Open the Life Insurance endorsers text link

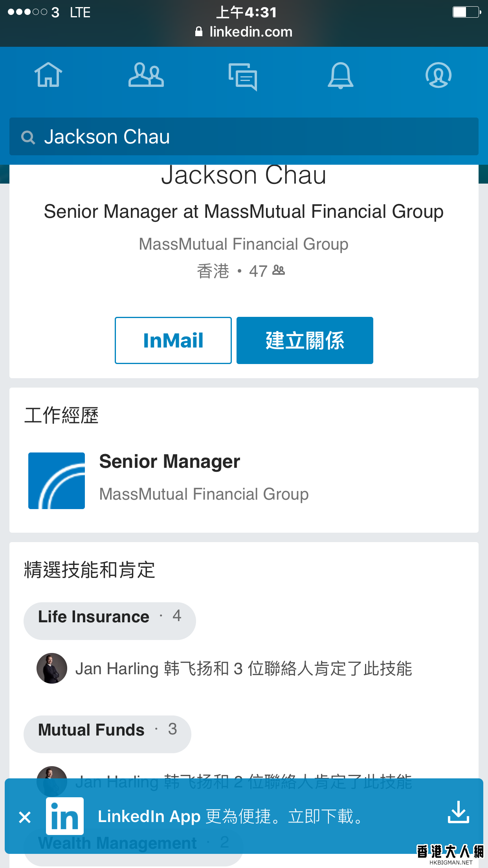tap(244, 669)
